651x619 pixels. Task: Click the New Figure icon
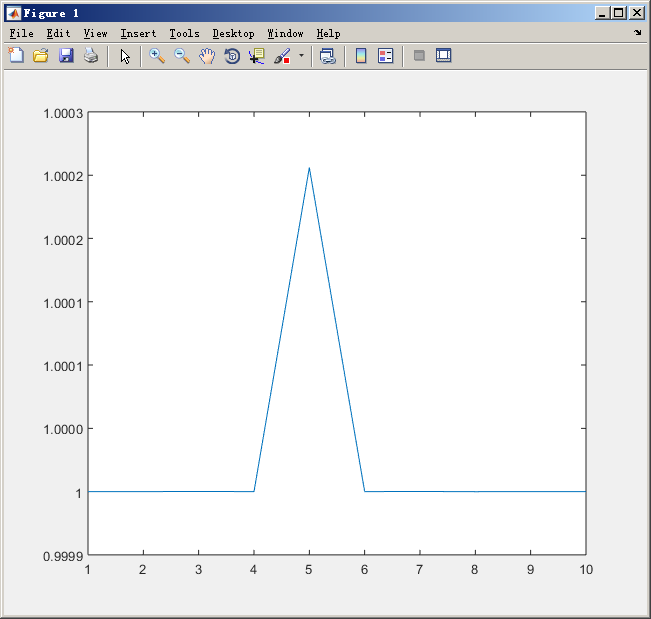point(16,55)
